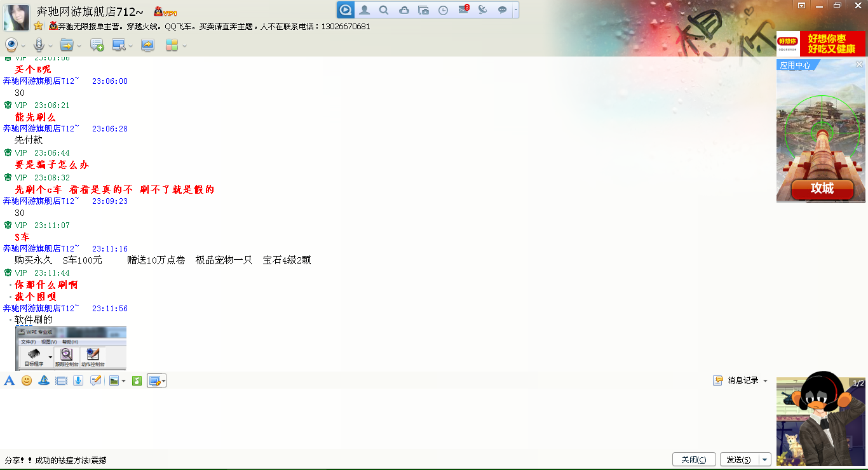Open the title bar menu dropdown button

click(802, 5)
